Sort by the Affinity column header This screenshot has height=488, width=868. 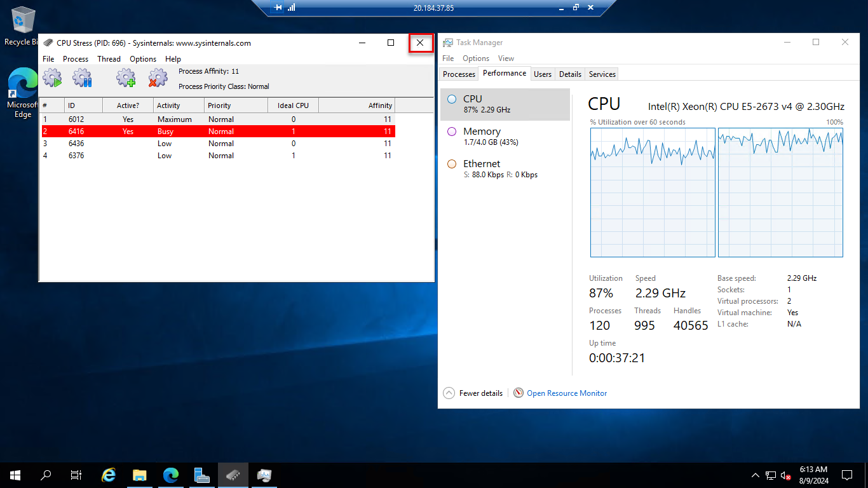tap(357, 105)
